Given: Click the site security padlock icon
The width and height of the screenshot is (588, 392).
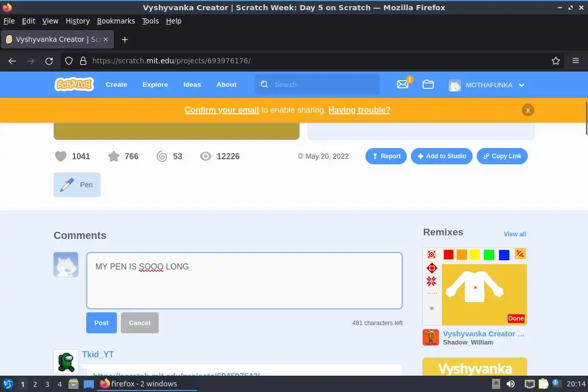Looking at the screenshot, I should click(x=83, y=61).
